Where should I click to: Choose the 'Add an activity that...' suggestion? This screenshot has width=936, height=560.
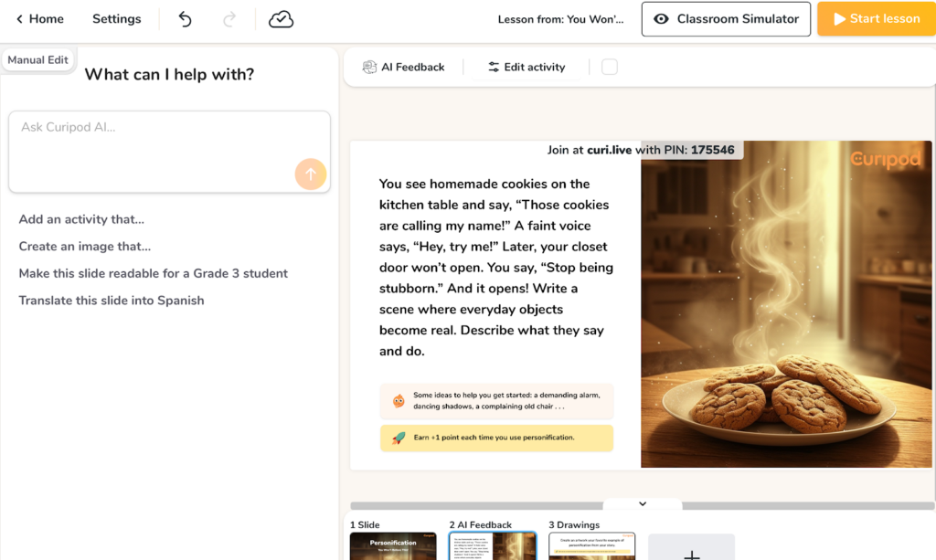(81, 219)
